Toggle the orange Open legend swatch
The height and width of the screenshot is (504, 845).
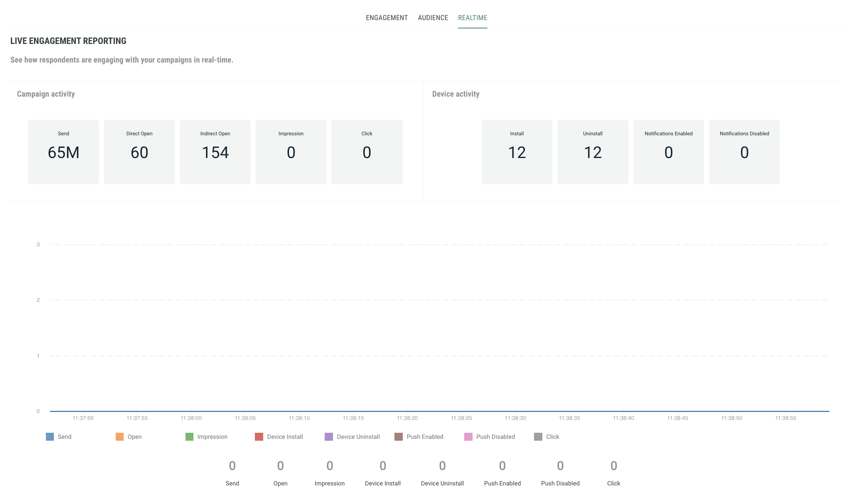pos(119,437)
